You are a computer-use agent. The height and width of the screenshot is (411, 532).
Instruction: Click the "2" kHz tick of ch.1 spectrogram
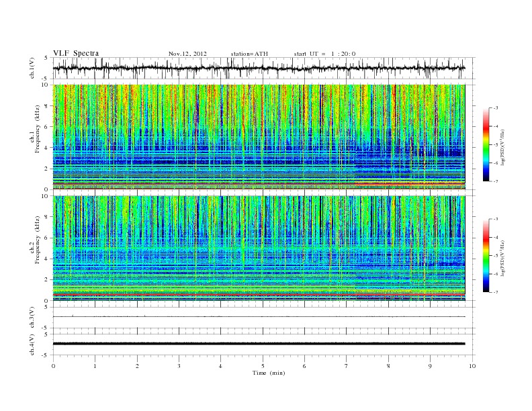coord(46,169)
